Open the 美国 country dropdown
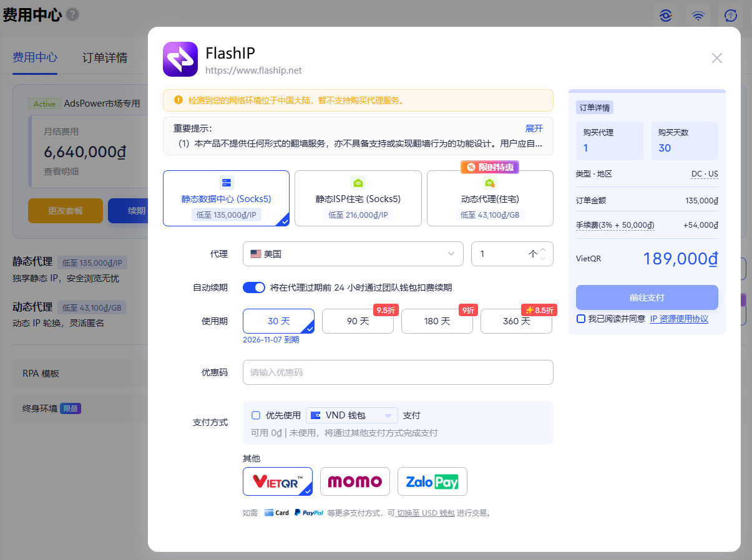Viewport: 752px width, 560px height. tap(353, 254)
